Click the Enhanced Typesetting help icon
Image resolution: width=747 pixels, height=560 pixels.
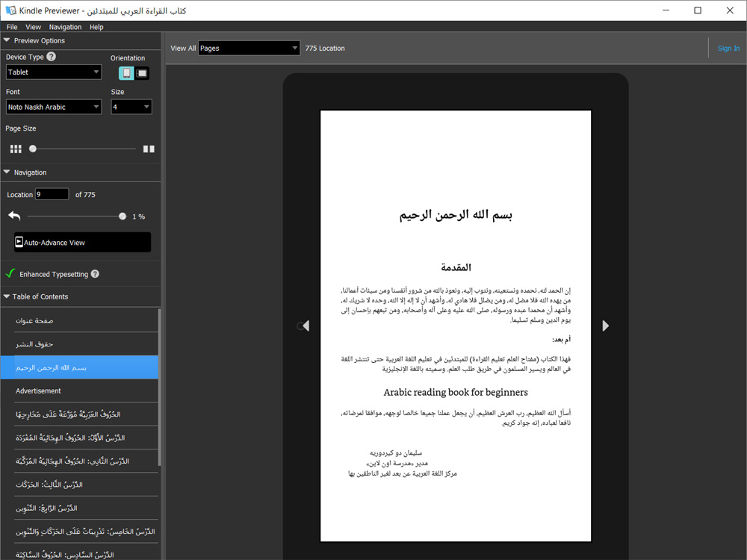95,274
